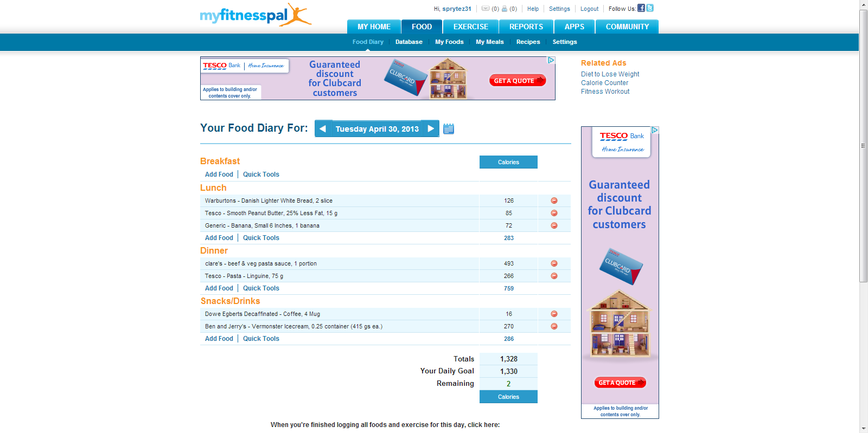868x433 pixels.
Task: Delete the Banana entry from Lunch
Action: pos(554,225)
